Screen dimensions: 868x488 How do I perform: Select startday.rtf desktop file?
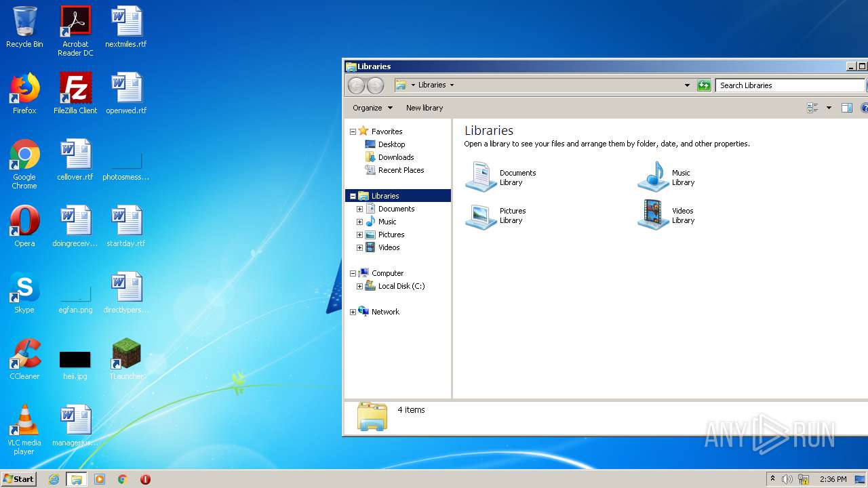126,226
